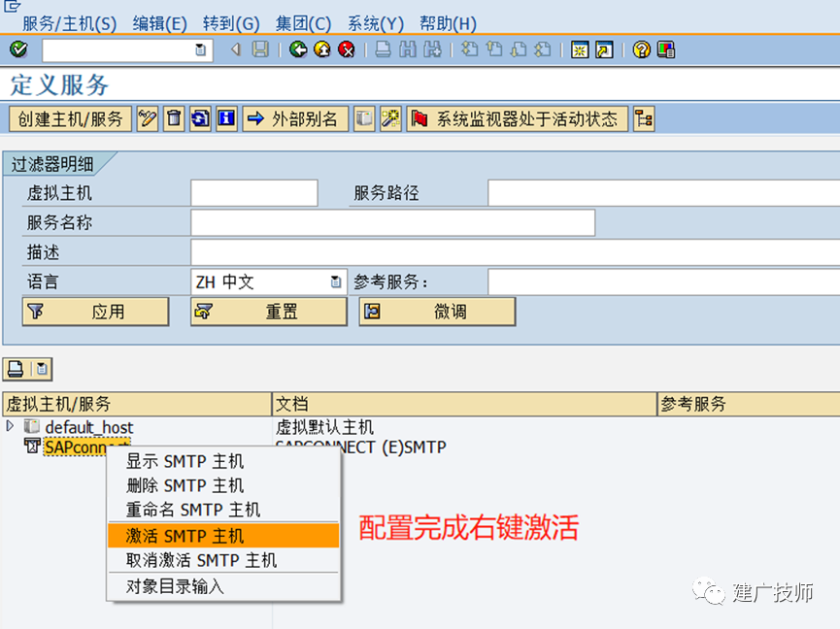
Task: Choose 激活 SMTP 主机 from the context menu
Action: 223,536
